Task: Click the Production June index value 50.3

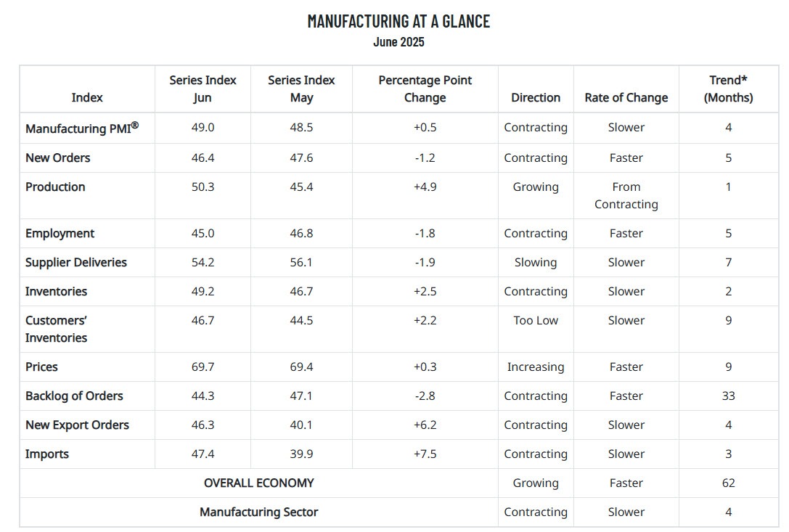Action: coord(203,187)
